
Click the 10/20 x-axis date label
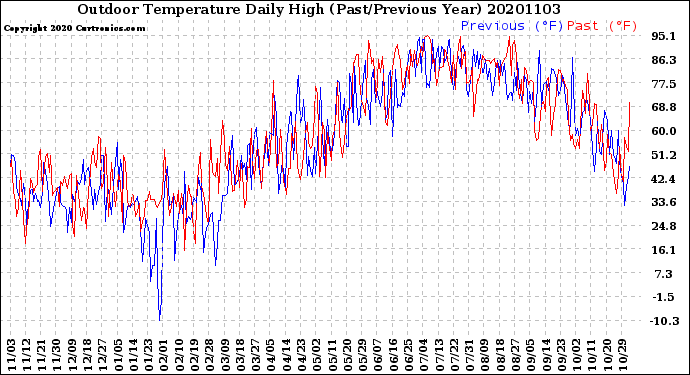click(606, 355)
